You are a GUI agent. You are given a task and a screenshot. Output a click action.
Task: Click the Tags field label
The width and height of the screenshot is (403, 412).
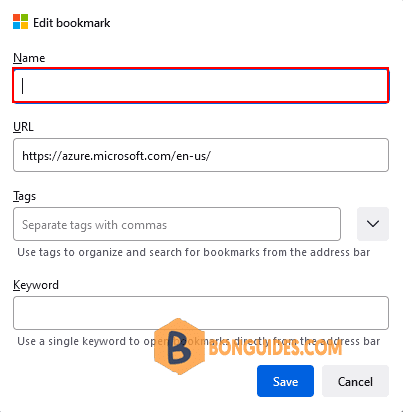pos(24,196)
